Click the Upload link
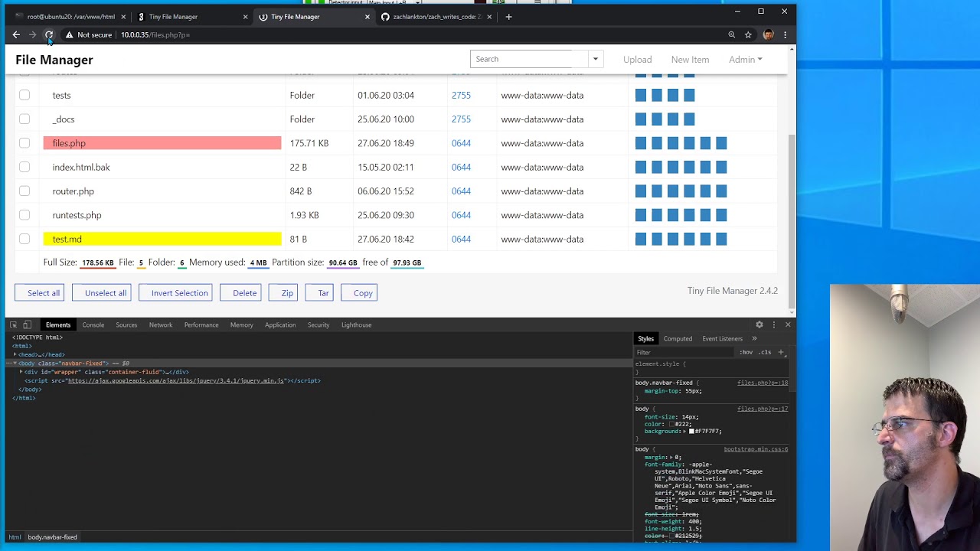Screen dimensions: 980x551 [x=637, y=60]
